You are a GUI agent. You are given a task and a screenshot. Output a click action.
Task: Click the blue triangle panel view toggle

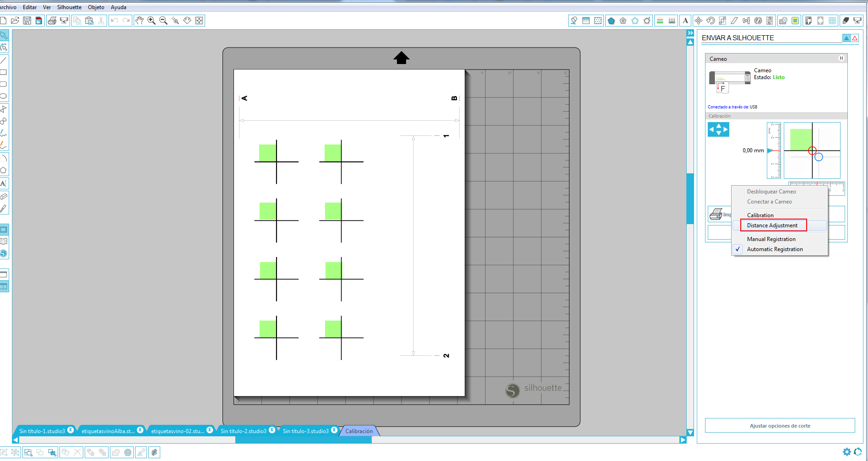pos(846,38)
